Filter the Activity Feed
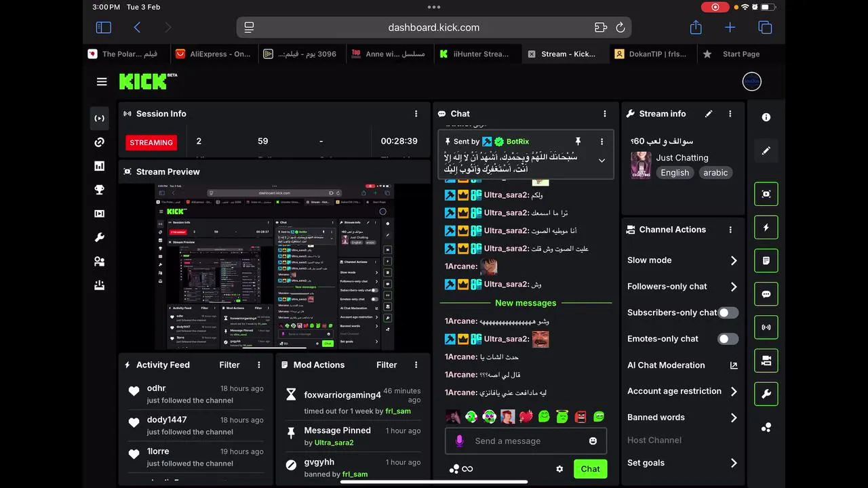 (x=229, y=365)
